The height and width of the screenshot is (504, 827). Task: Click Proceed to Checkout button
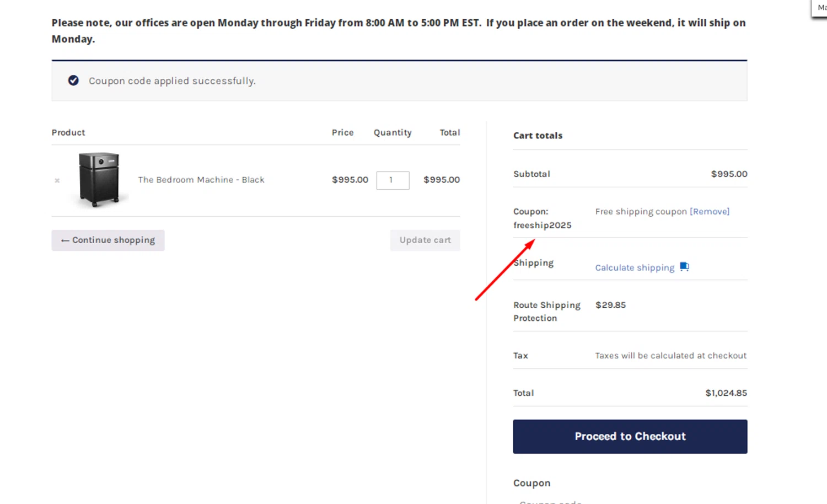(630, 437)
